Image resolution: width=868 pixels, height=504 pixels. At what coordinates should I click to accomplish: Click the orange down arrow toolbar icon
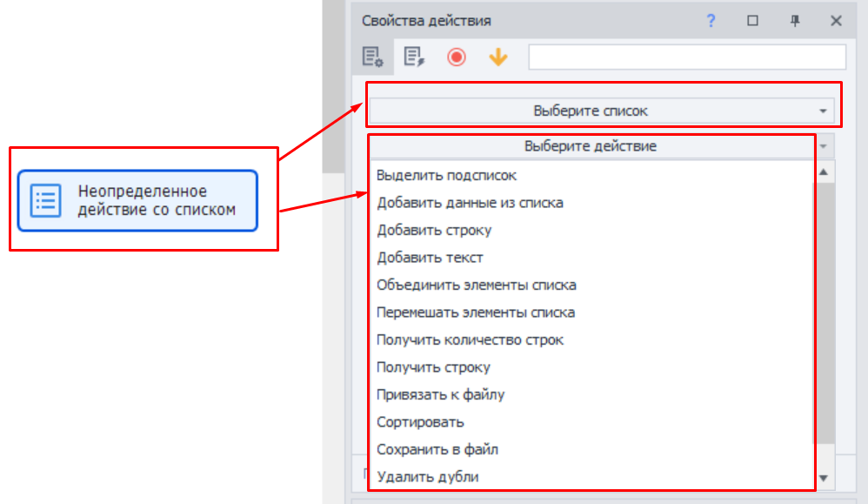tap(497, 56)
